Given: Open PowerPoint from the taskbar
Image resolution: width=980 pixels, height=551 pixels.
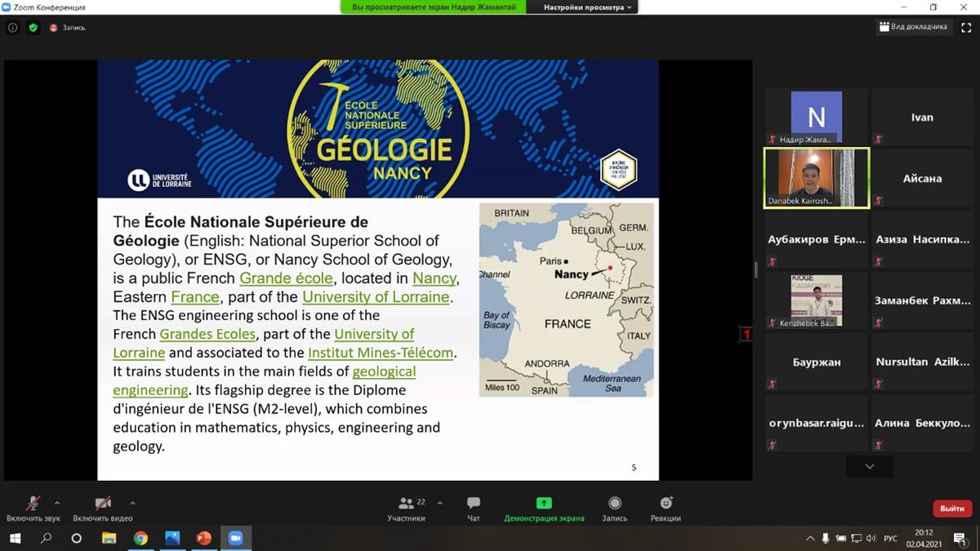Looking at the screenshot, I should point(203,538).
